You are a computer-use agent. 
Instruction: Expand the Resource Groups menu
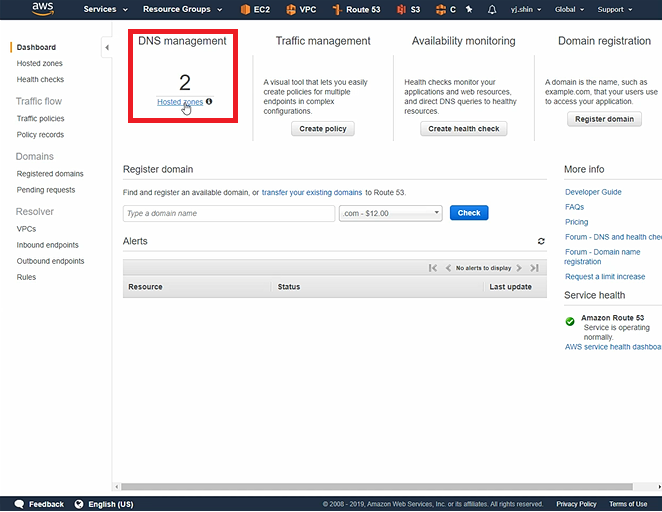[182, 9]
